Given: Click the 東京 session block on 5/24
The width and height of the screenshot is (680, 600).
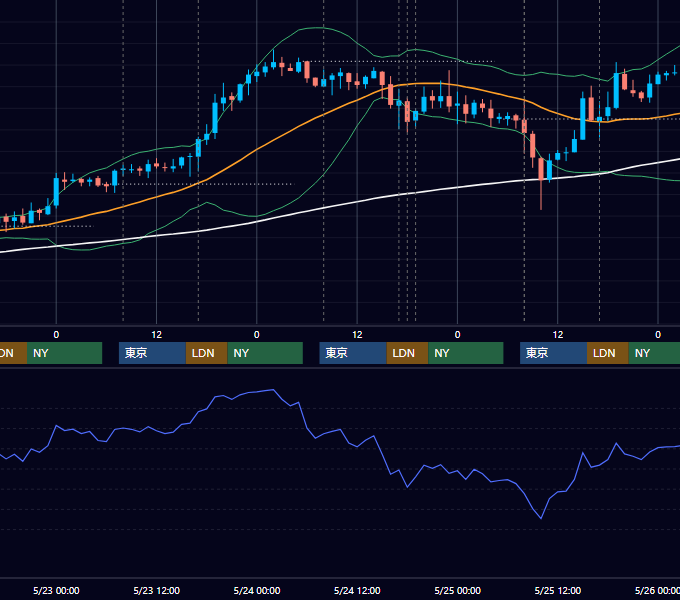Looking at the screenshot, I should [353, 353].
